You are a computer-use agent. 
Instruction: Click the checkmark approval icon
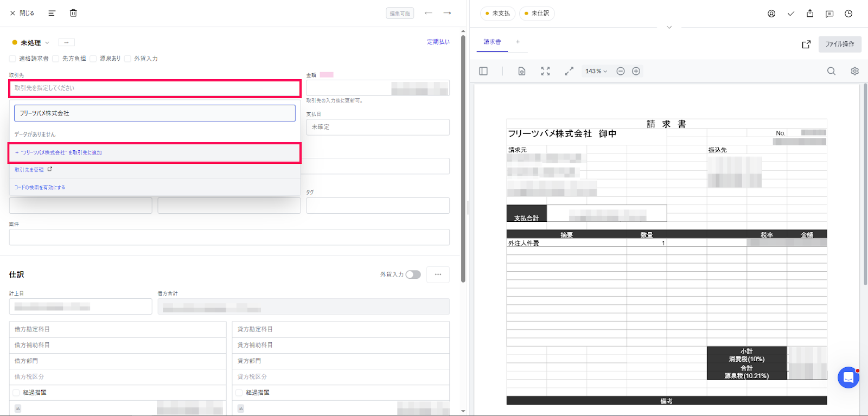pos(791,14)
